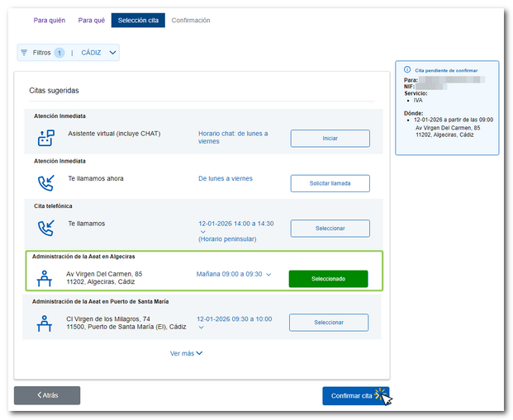Click the virtual assistant chat icon

click(45, 138)
